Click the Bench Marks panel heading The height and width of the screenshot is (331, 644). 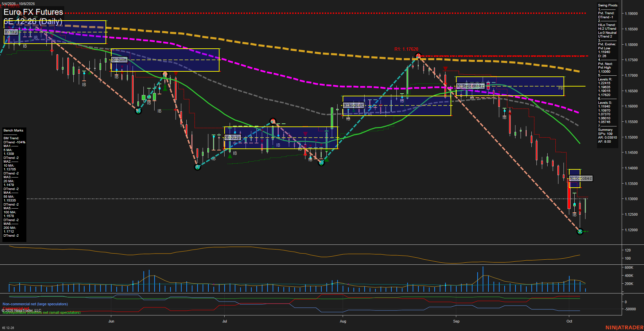click(14, 131)
